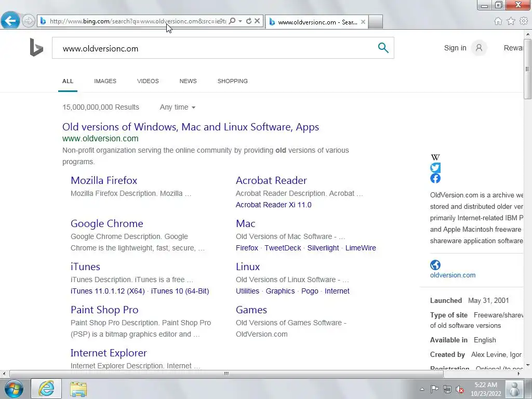Click the Action Center flag tray icon

tap(434, 389)
